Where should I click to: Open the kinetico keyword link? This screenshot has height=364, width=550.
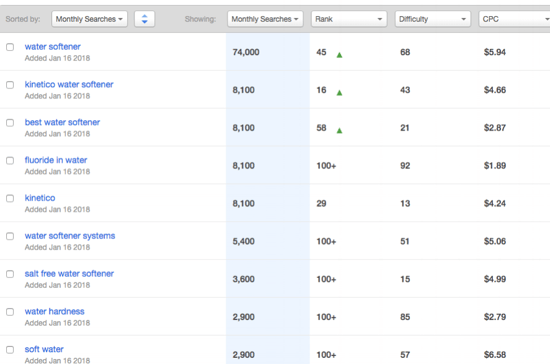click(x=40, y=198)
